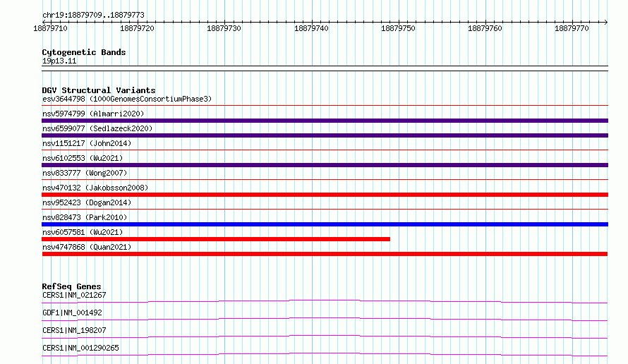Screen dimensions: 628x364
Task: Click the 19p13.11 band label
Action: point(59,61)
